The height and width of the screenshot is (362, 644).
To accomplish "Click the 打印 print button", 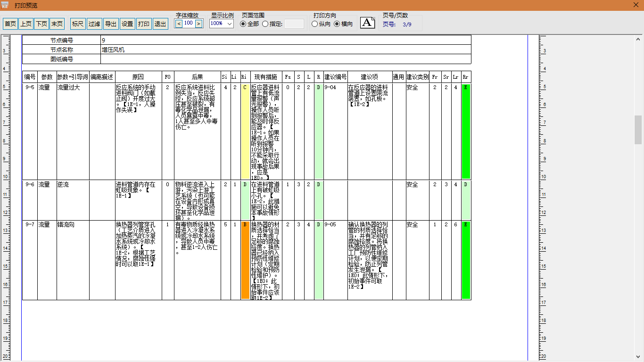I will click(144, 24).
